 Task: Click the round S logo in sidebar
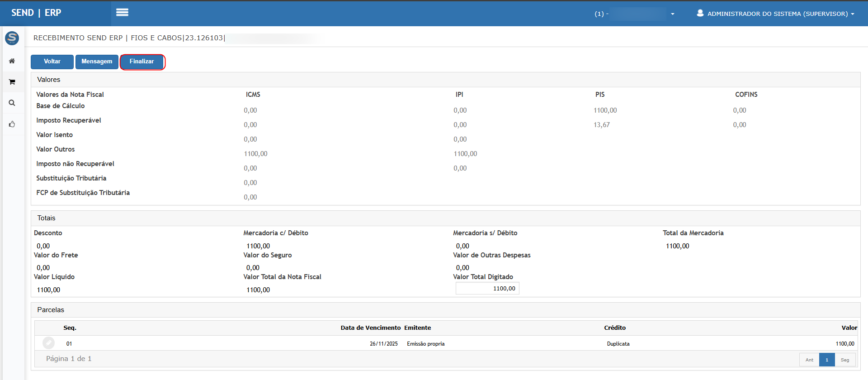click(12, 38)
